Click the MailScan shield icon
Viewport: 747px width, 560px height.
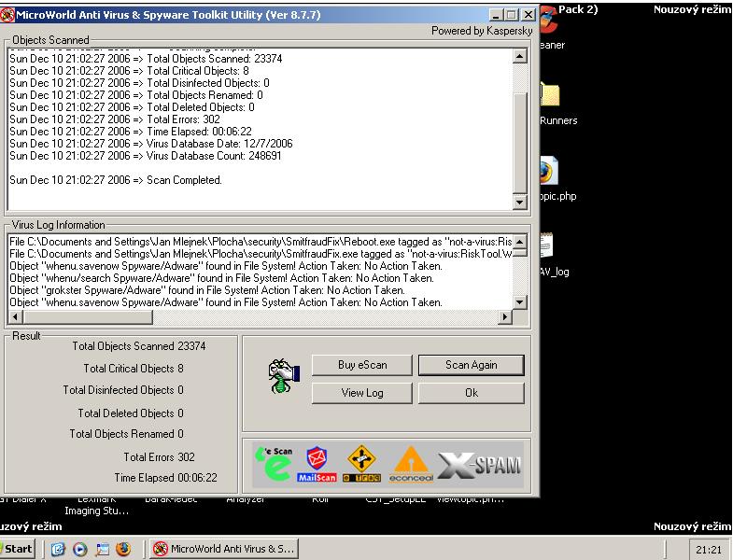(x=317, y=464)
